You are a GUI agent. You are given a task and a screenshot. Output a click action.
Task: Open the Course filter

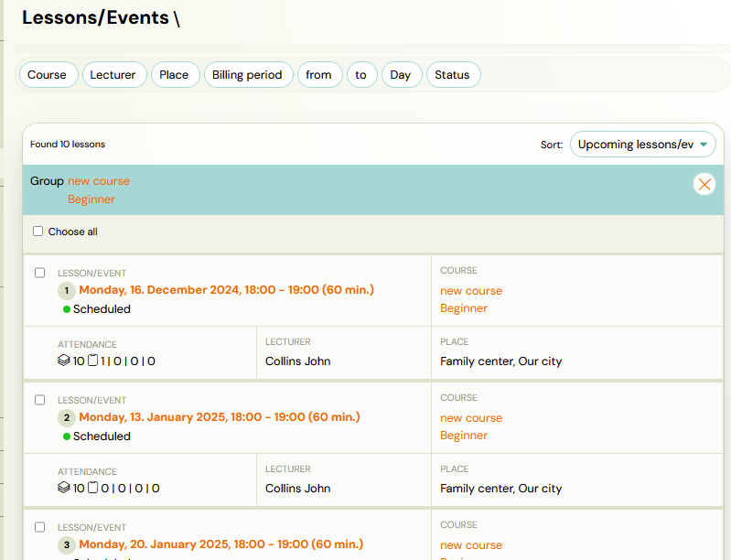[x=47, y=75]
